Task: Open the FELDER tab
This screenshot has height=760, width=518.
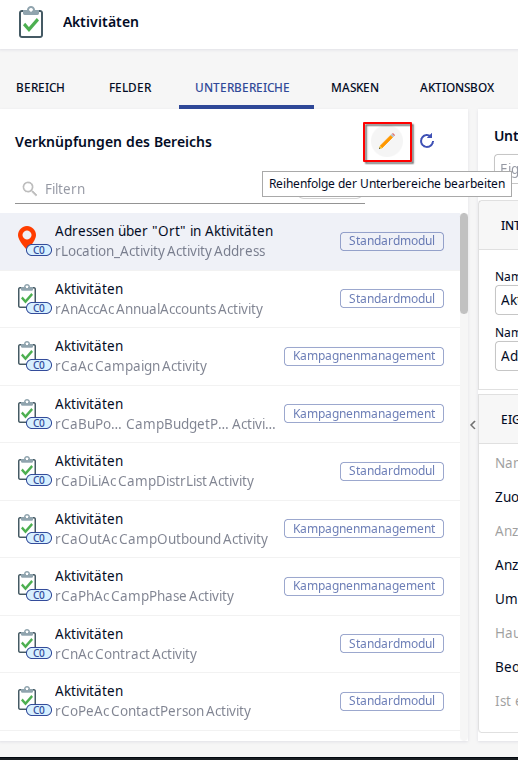Action: click(x=130, y=88)
